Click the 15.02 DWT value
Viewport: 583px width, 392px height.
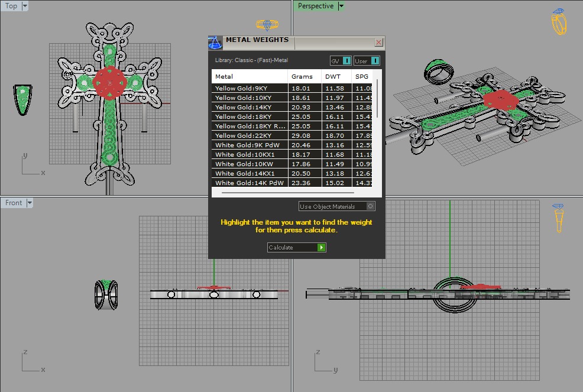pos(335,183)
